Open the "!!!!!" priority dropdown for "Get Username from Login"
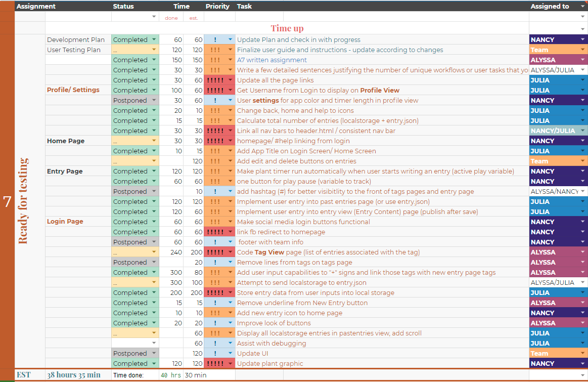588x382 pixels. pyautogui.click(x=230, y=90)
